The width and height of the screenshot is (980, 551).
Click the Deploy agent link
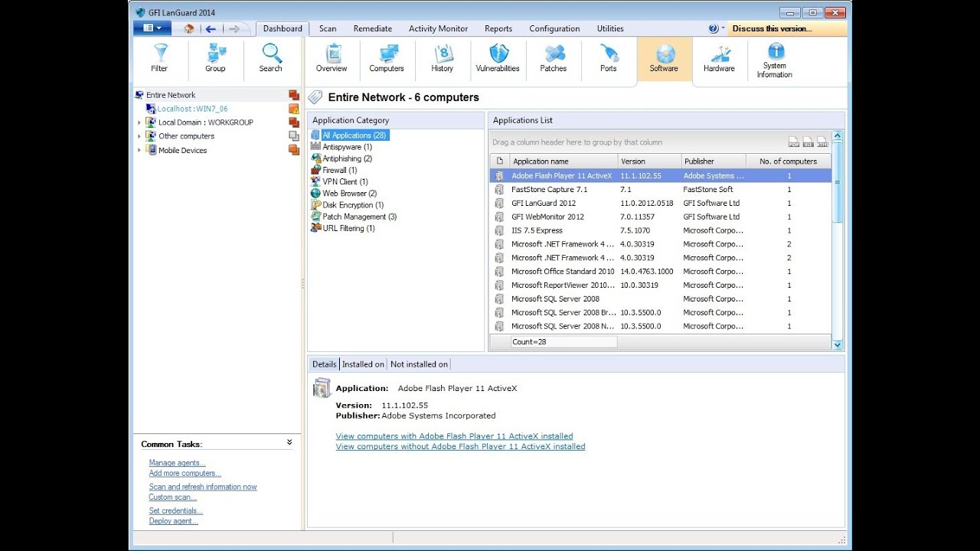click(x=173, y=521)
